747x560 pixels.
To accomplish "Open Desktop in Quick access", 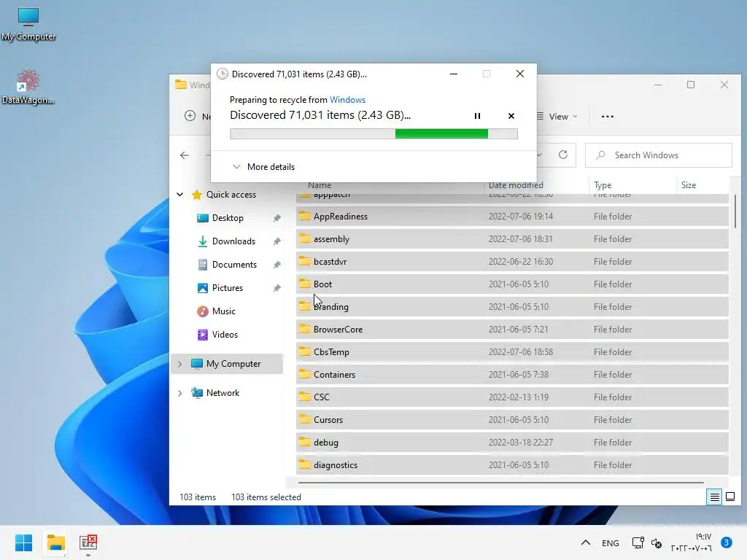I will (x=228, y=217).
